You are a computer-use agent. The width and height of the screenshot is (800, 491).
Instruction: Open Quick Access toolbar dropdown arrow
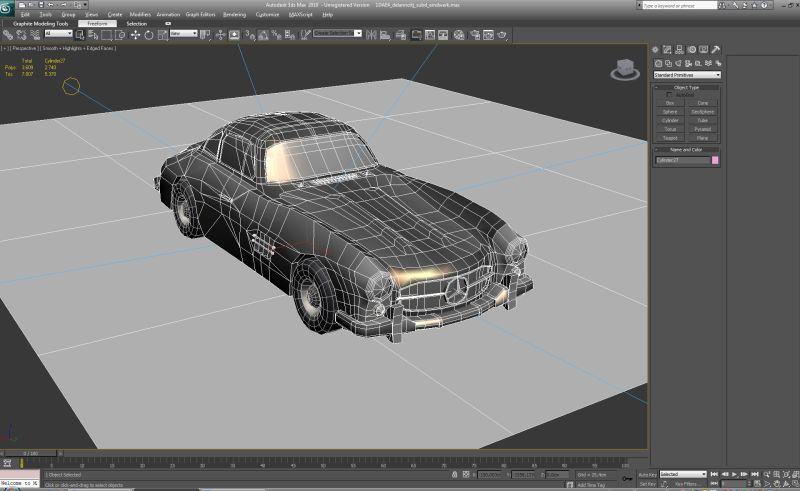84,5
